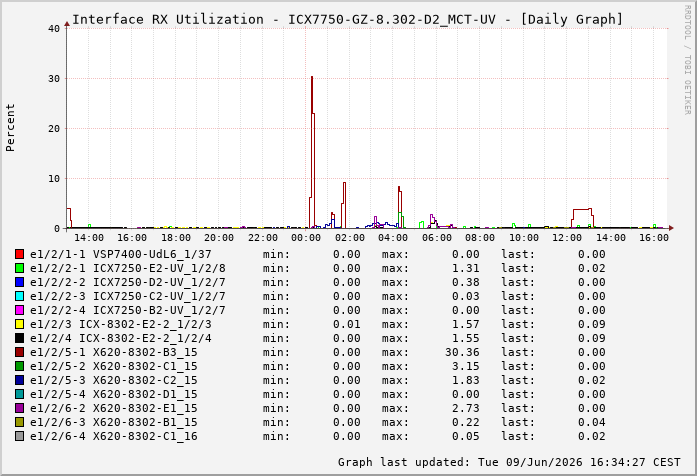Click the navy swatch for X620-8302-C2_15
697x476 pixels.
point(19,380)
